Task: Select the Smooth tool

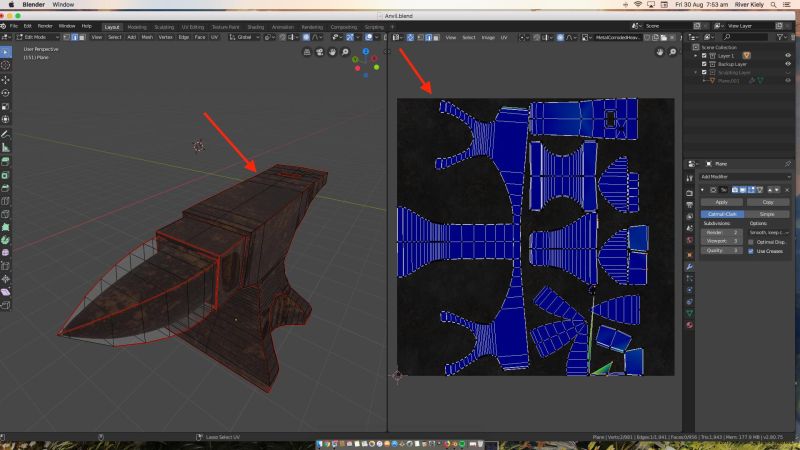Action: pos(6,253)
